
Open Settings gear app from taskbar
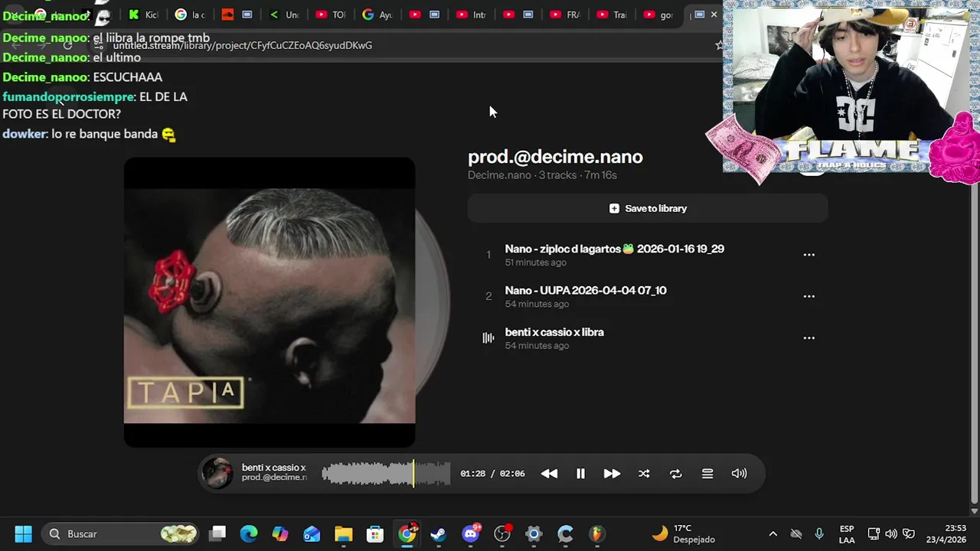(x=534, y=533)
